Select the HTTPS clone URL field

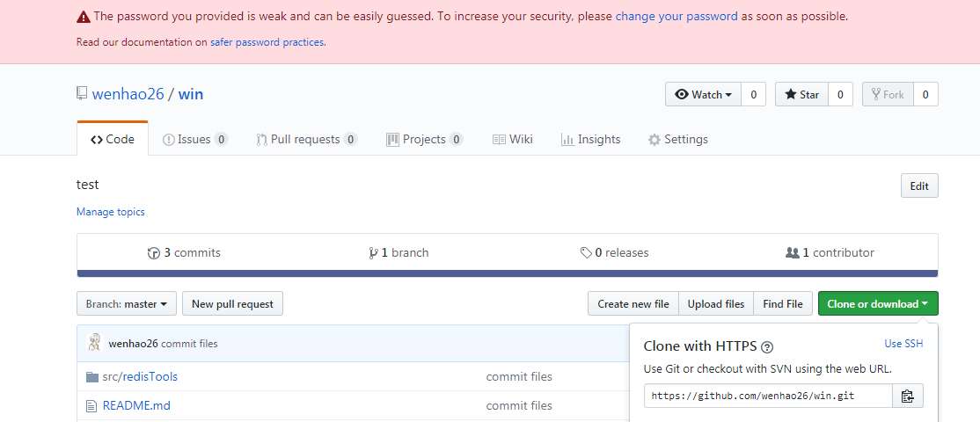[768, 396]
